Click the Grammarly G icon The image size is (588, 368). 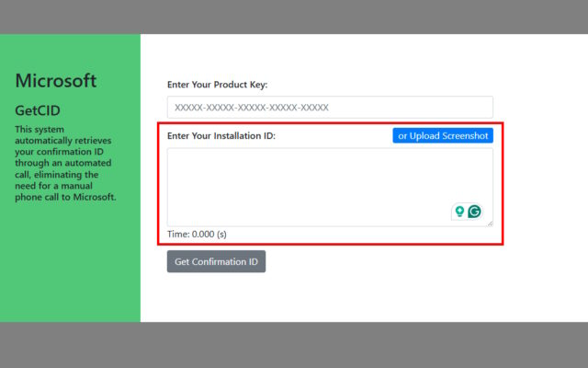(474, 212)
